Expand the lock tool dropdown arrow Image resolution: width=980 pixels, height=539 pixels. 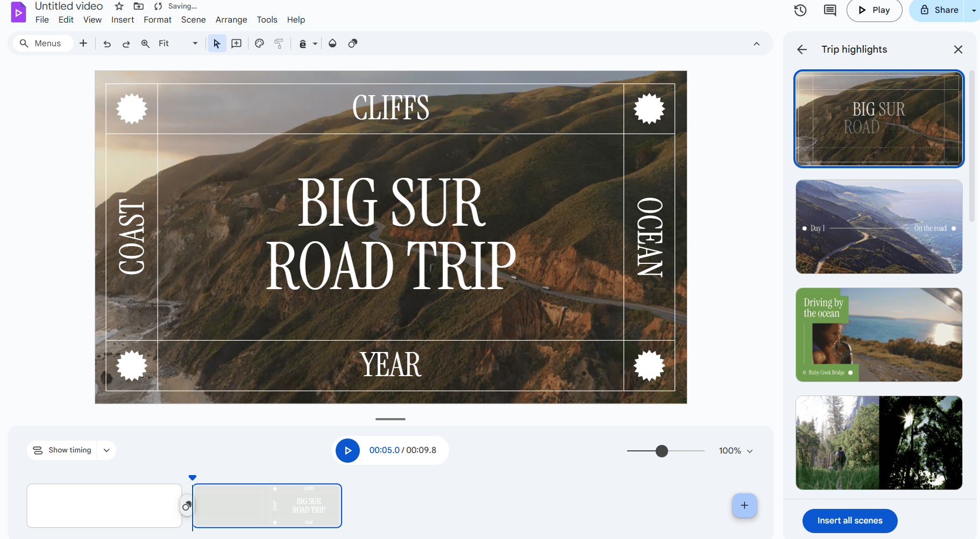(315, 44)
